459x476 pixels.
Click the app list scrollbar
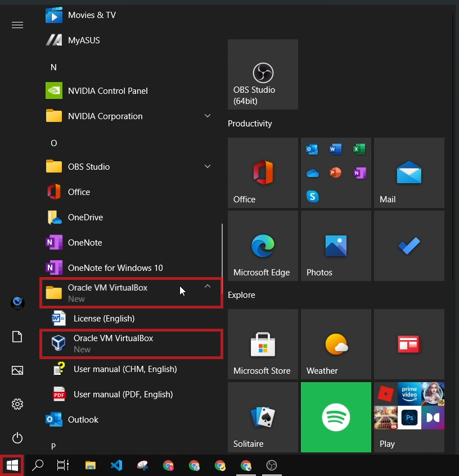(x=222, y=251)
